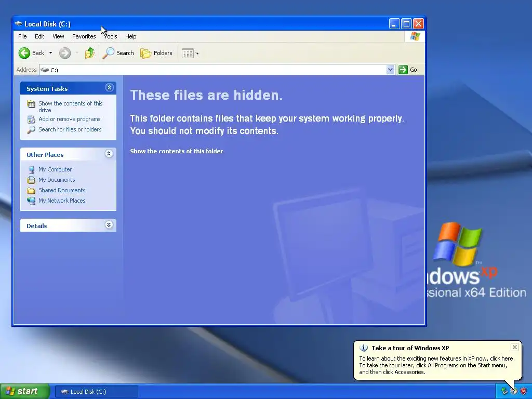Screen dimensions: 532x399
Task: Minimize the Local Disk (C:) window
Action: pos(394,24)
